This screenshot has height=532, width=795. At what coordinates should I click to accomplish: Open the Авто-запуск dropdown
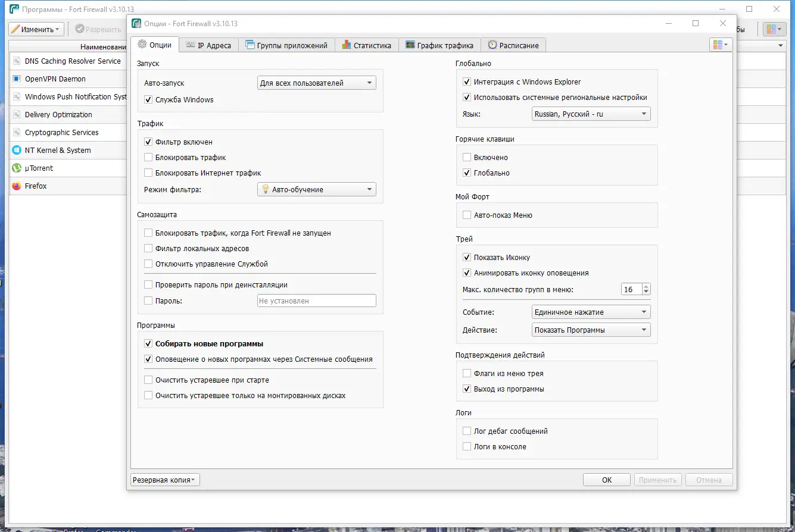[316, 83]
